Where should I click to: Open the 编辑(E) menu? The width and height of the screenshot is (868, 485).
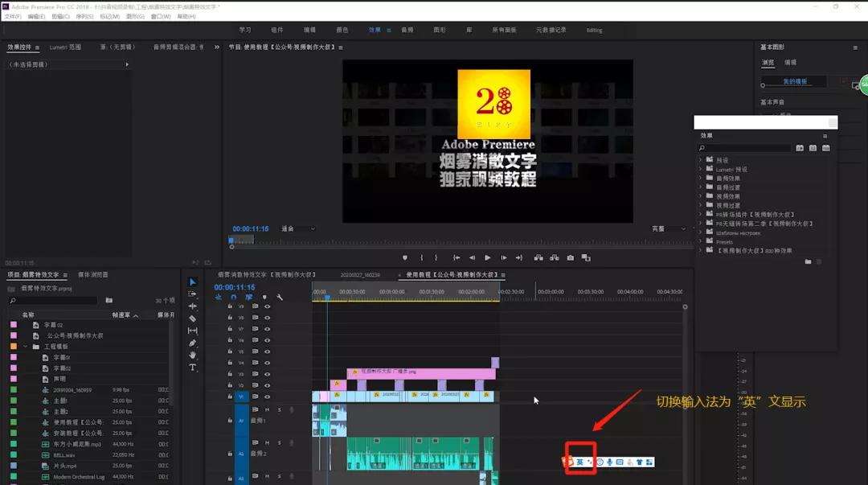pos(36,17)
